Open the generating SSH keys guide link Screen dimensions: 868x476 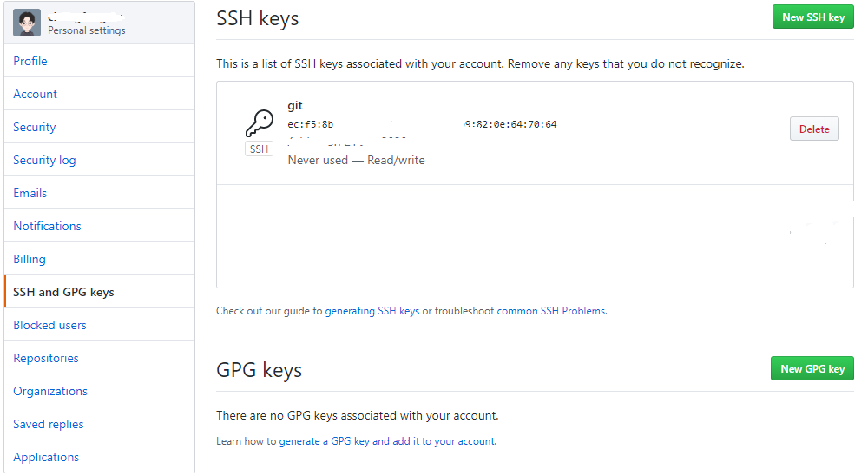point(372,311)
